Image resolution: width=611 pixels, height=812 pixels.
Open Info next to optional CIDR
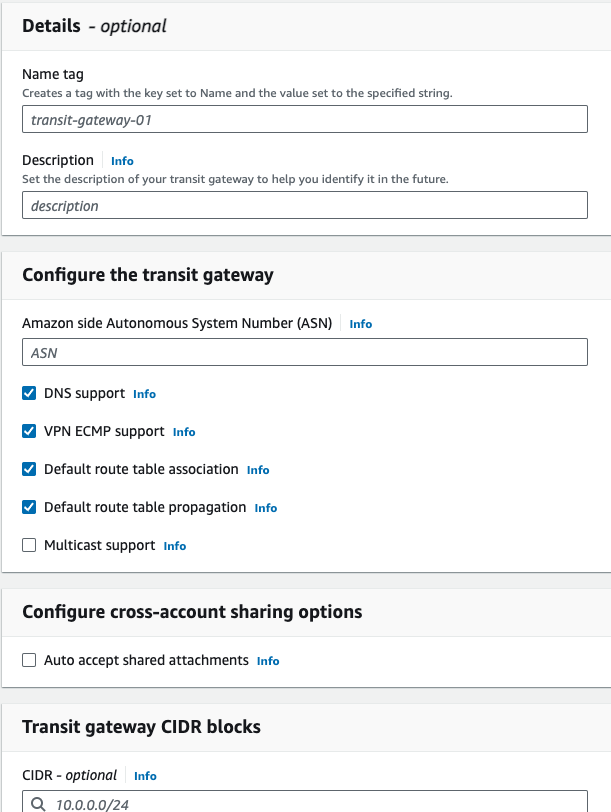pyautogui.click(x=145, y=775)
